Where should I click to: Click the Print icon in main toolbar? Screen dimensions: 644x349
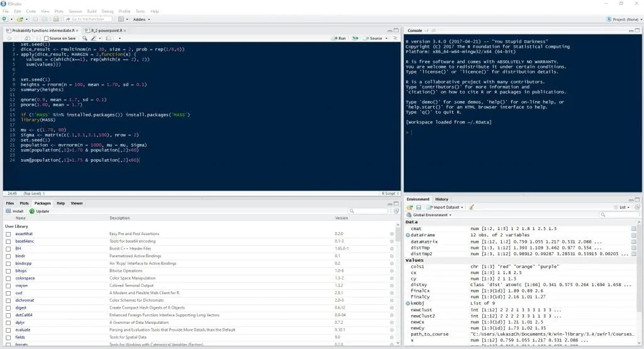pos(56,19)
